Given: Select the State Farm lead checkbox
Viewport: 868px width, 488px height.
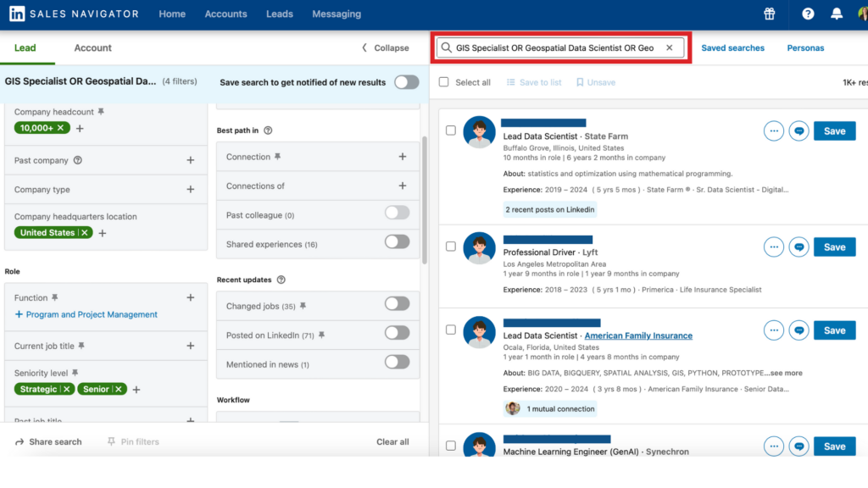Looking at the screenshot, I should click(451, 130).
